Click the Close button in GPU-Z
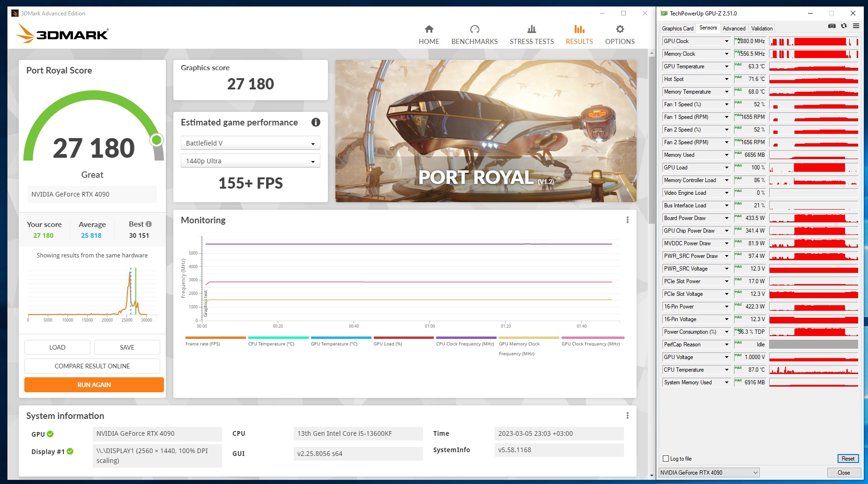 pos(844,473)
